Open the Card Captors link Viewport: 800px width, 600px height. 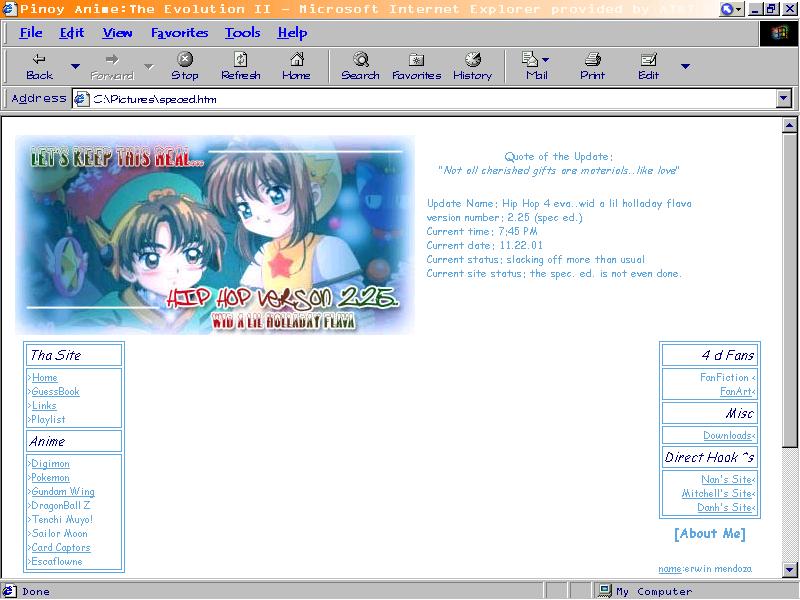61,547
